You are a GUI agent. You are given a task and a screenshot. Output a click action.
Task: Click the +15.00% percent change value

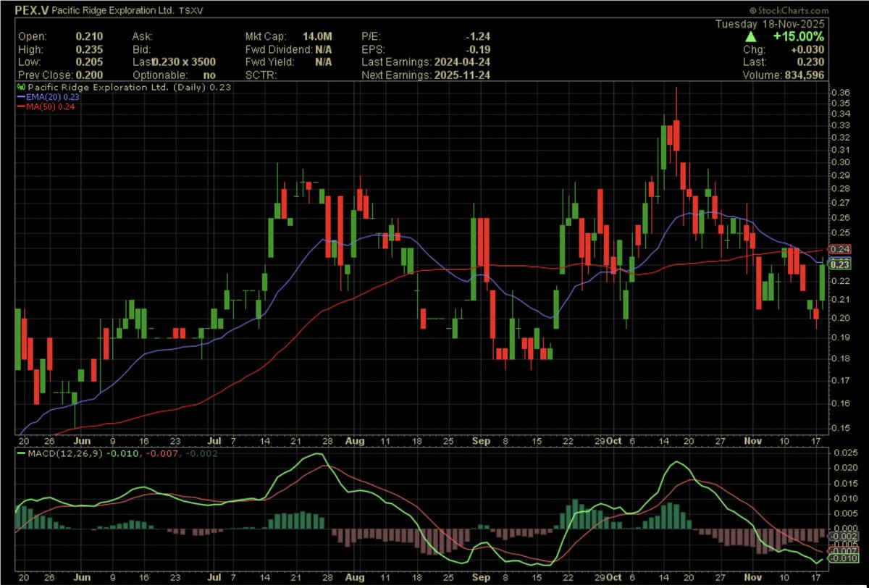tap(798, 36)
